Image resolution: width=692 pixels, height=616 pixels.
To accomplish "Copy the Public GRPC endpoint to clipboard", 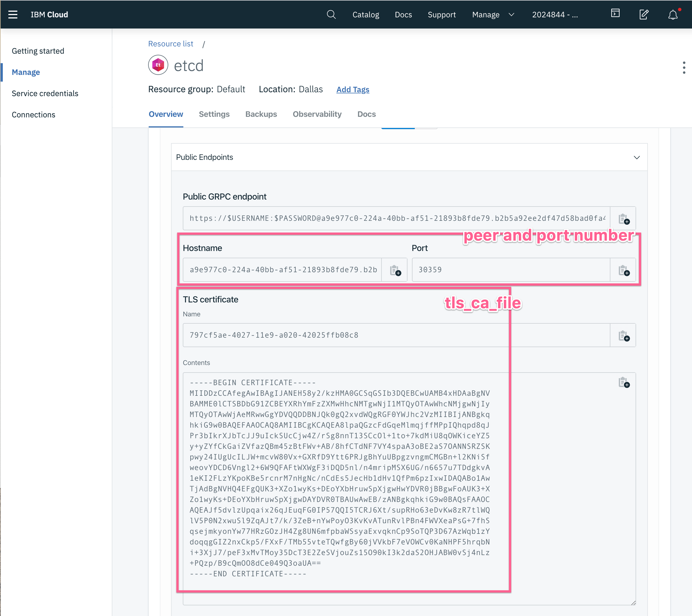I will pos(624,219).
